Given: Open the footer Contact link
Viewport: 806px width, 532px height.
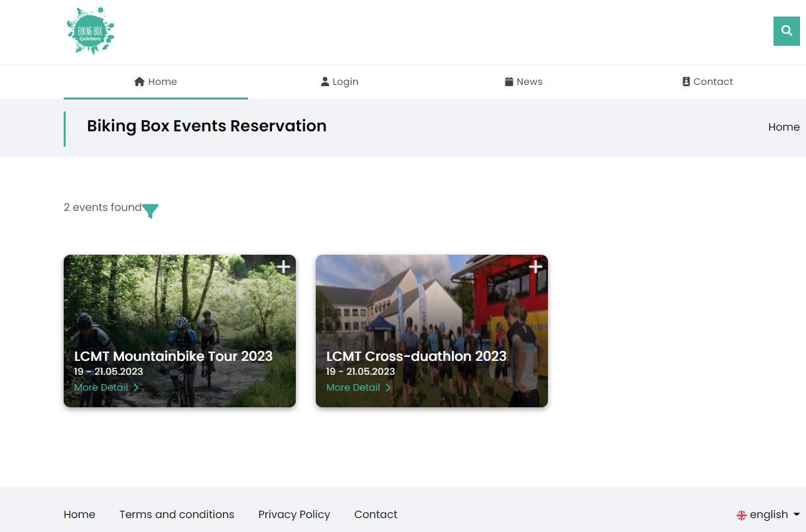Looking at the screenshot, I should (x=375, y=514).
